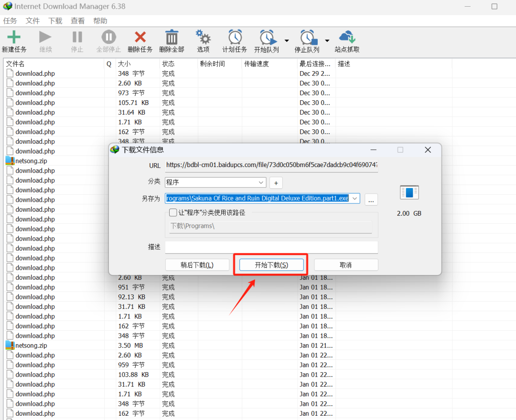Viewport: 516px width, 420px height.
Task: Expand the Save As path dropdown arrow
Action: (355, 198)
